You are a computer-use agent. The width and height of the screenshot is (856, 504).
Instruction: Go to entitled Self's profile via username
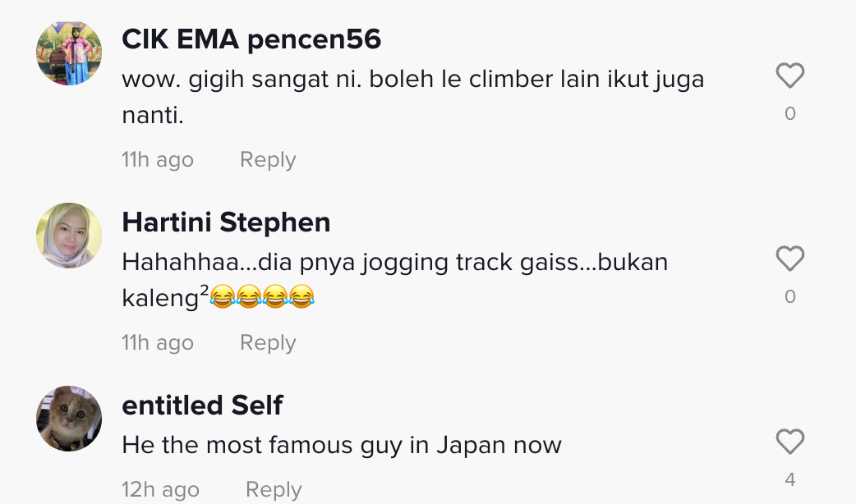(202, 405)
